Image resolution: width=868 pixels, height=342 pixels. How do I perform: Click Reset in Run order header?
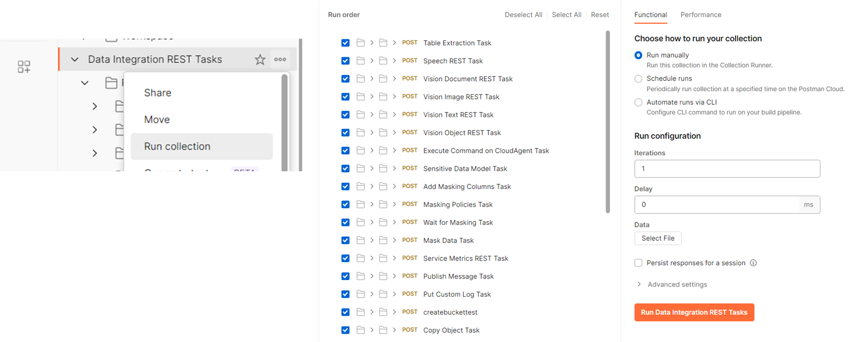point(600,15)
